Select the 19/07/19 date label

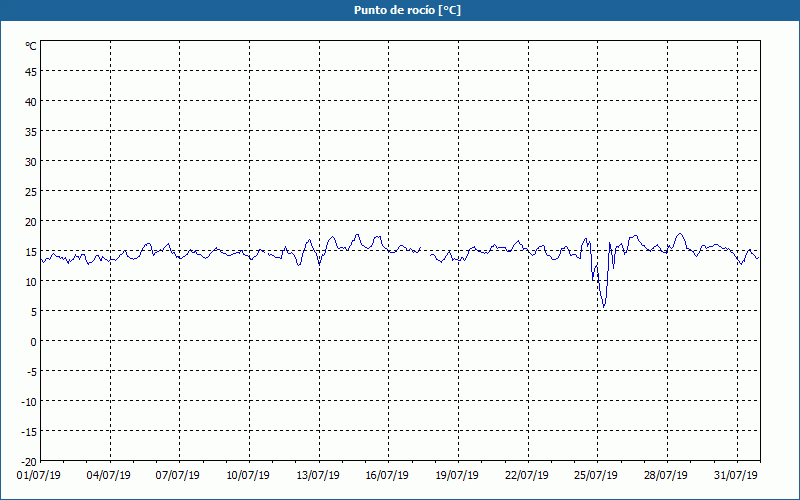pos(457,475)
